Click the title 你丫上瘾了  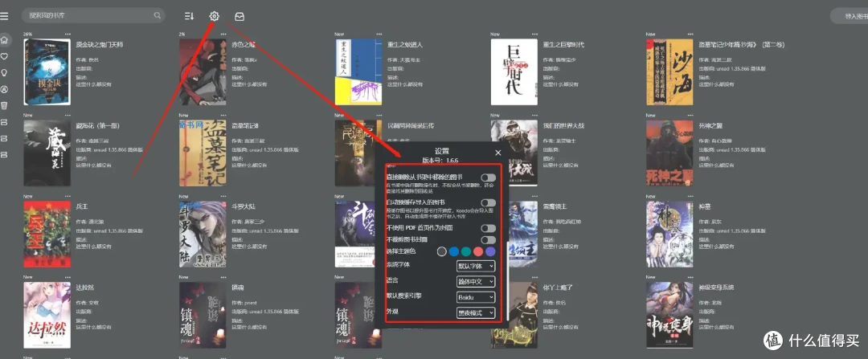556,288
